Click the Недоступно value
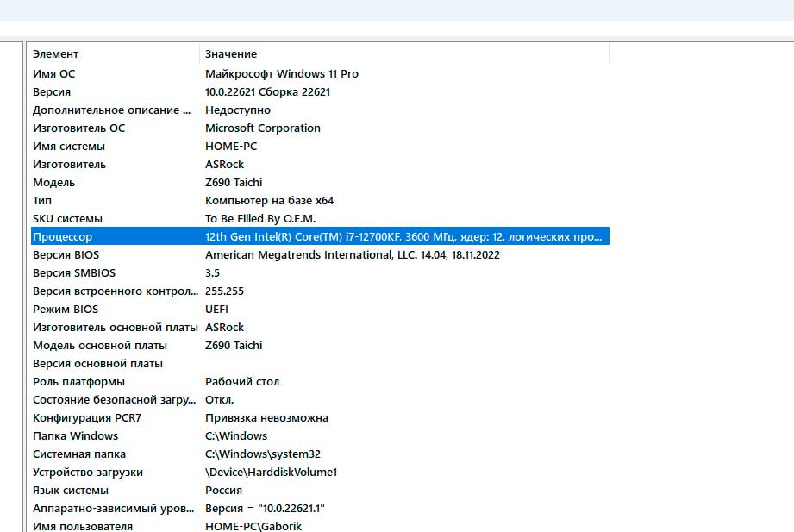 point(237,110)
